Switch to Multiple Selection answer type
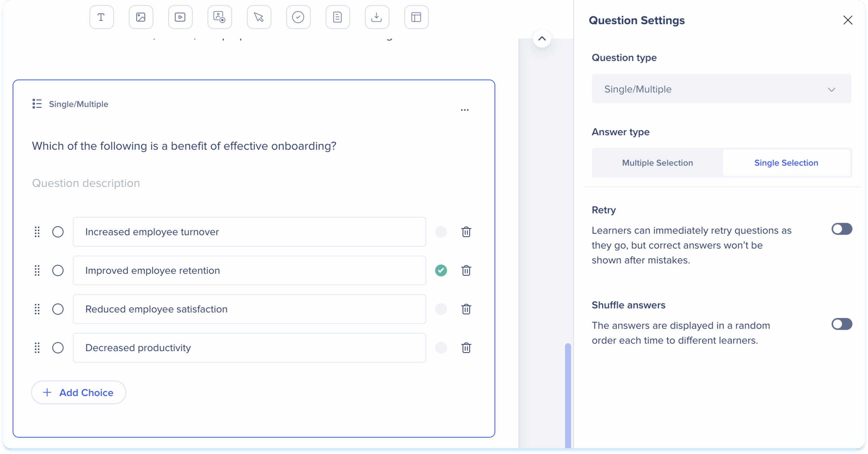The image size is (868, 454). tap(657, 163)
